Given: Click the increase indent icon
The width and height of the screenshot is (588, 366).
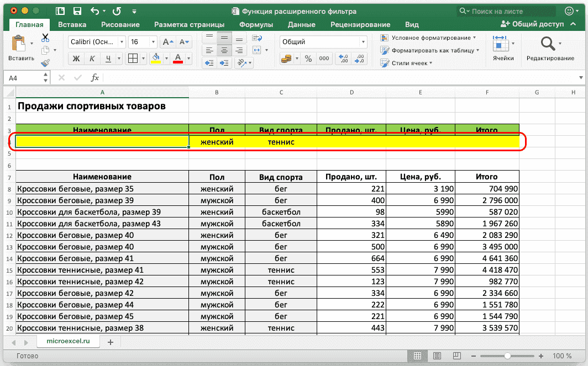Looking at the screenshot, I should click(x=224, y=63).
